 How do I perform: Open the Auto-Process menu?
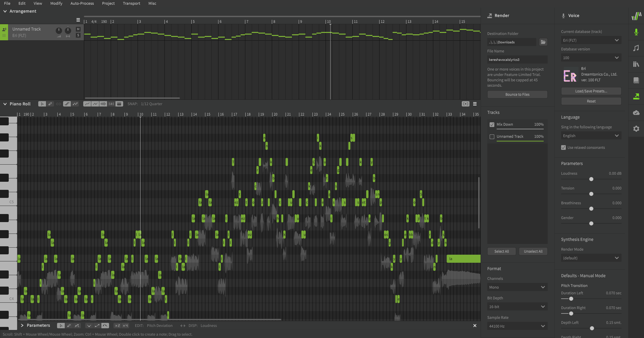[x=82, y=3]
